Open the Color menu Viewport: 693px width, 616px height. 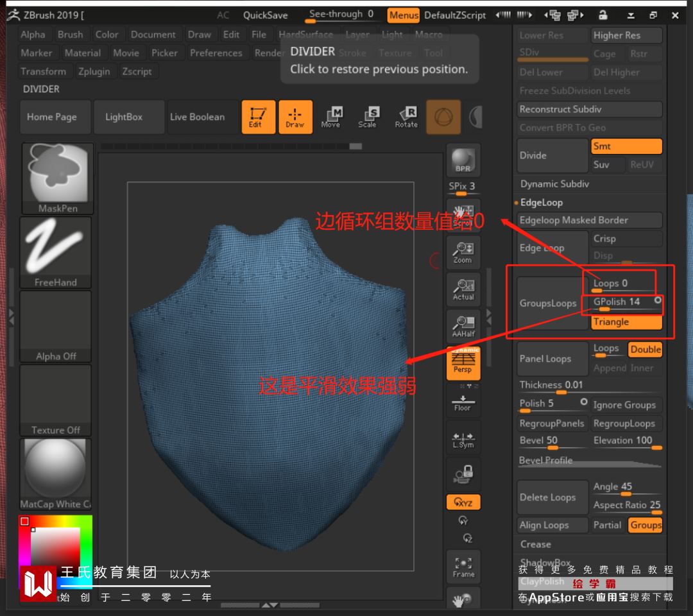point(107,35)
